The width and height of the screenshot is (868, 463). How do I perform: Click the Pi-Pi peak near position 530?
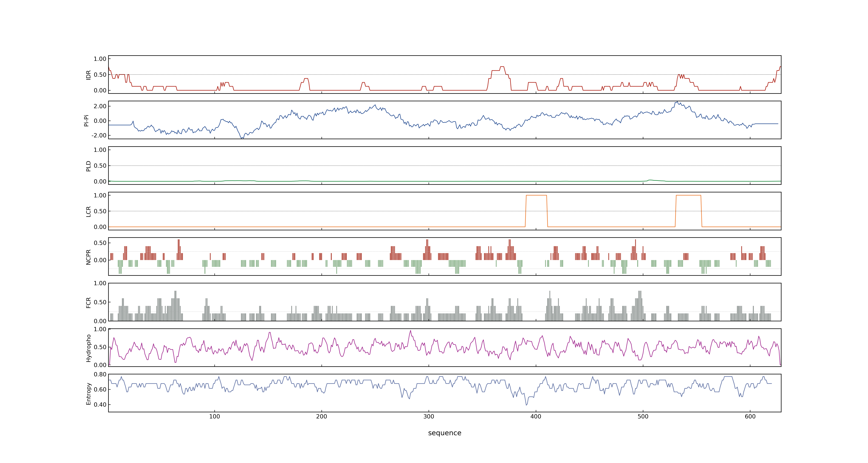pyautogui.click(x=677, y=102)
